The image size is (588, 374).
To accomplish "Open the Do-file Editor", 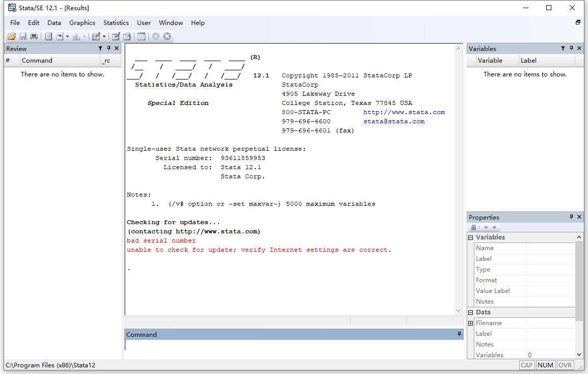I will pos(96,36).
